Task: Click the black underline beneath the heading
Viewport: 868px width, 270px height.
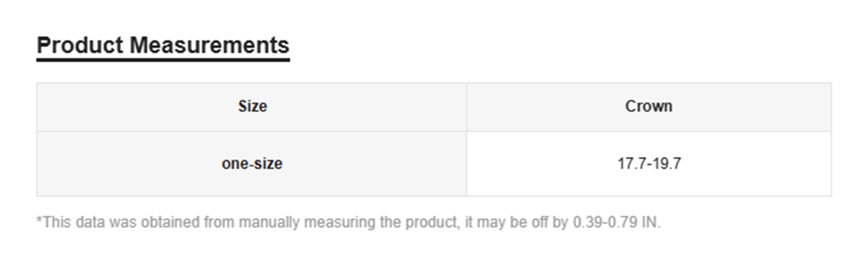Action: [x=163, y=60]
